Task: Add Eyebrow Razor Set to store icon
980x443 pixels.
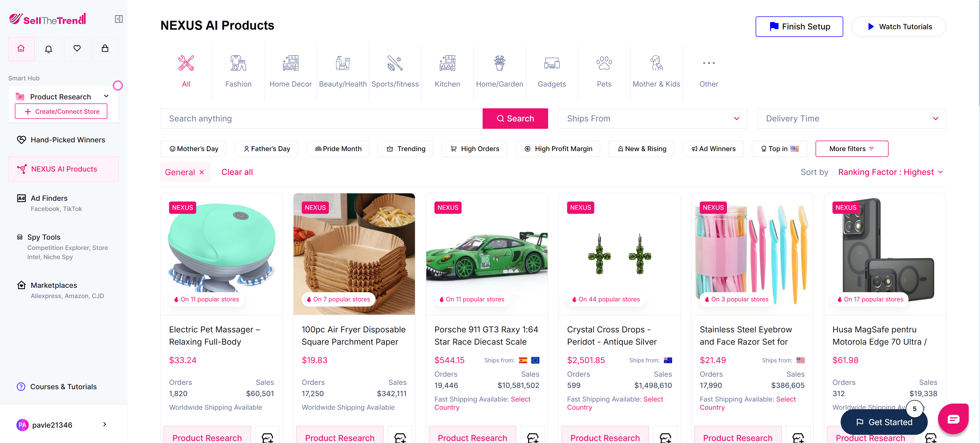Action: [798, 437]
